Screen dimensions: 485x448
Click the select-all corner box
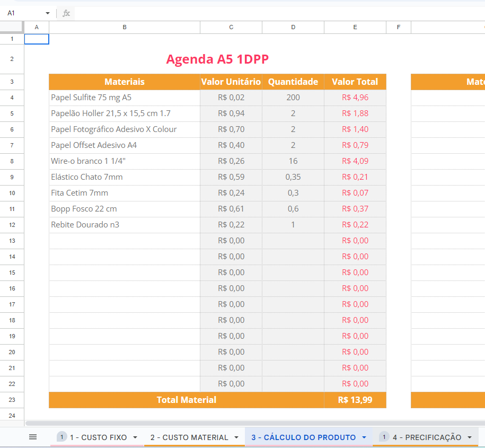pos(12,27)
